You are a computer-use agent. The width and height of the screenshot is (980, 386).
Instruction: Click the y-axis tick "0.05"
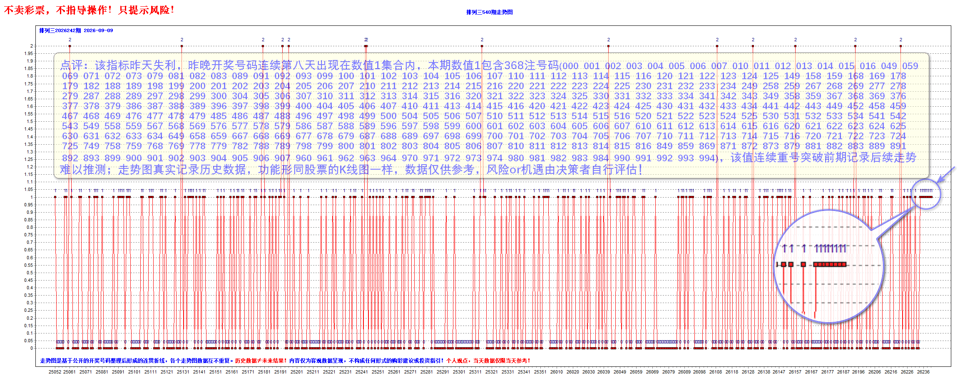coord(28,341)
